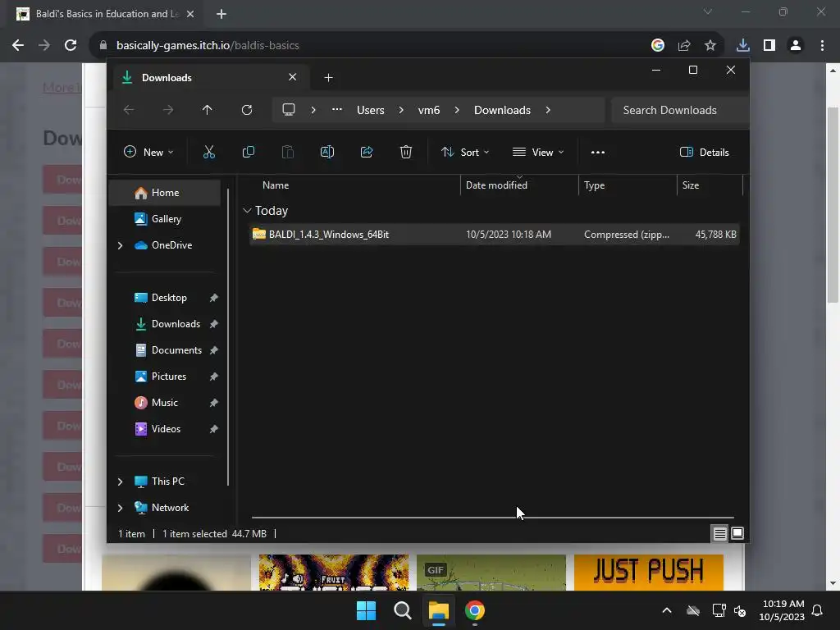Select BALDI_1.4.3_Windows_64Bit zip file
The height and width of the screenshot is (630, 840).
pos(495,235)
